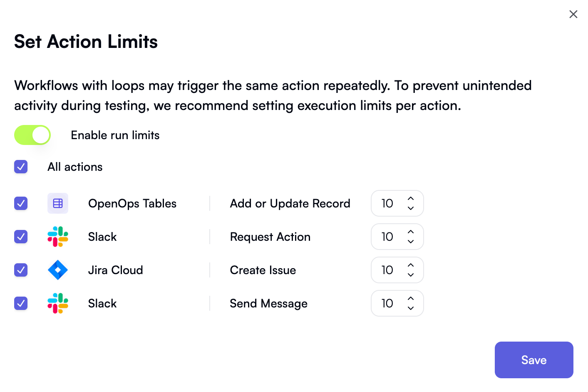588x392 pixels.
Task: Decrease the Request Action limit
Action: [410, 241]
